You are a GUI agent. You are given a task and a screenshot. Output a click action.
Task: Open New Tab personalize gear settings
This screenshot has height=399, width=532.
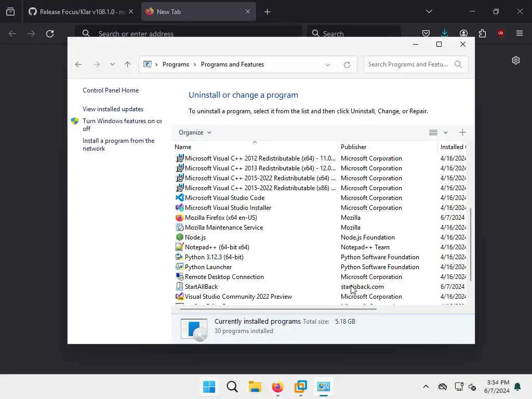click(516, 60)
